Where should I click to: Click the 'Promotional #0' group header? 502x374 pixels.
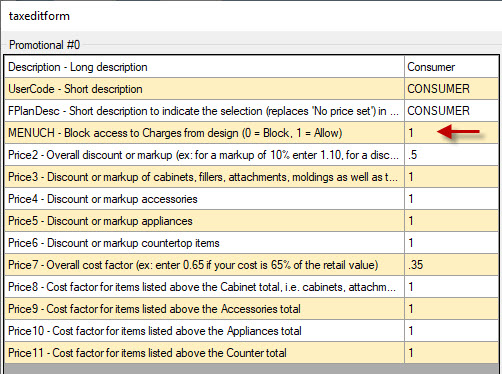[x=44, y=45]
